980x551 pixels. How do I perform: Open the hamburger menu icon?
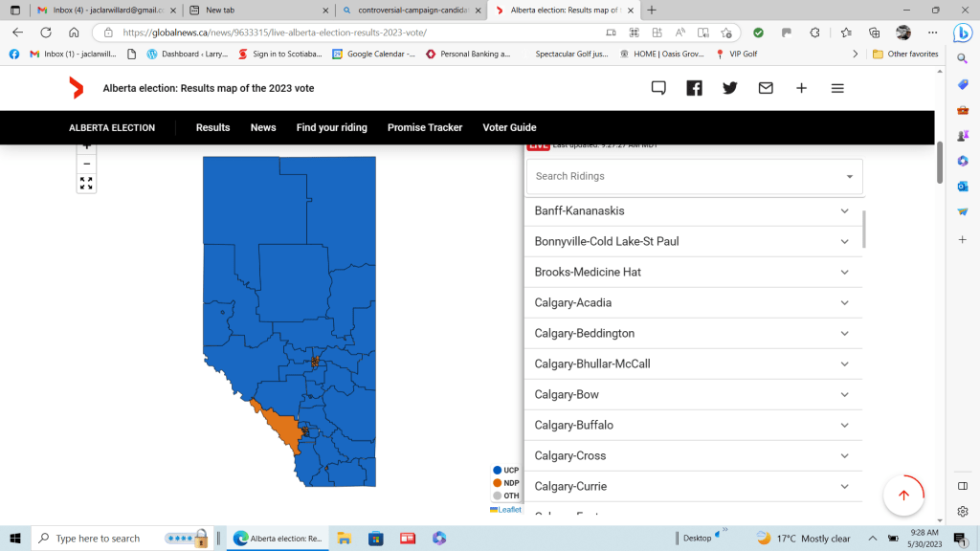coord(837,88)
